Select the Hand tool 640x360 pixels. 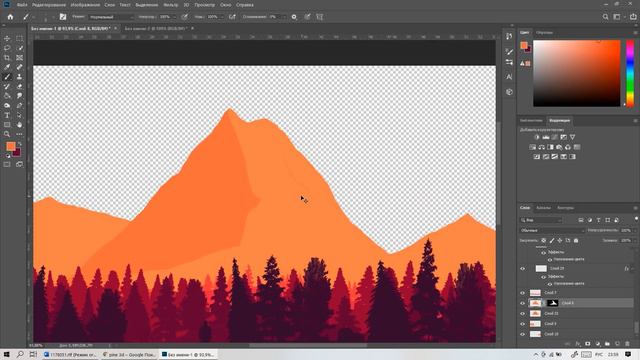pyautogui.click(x=19, y=124)
